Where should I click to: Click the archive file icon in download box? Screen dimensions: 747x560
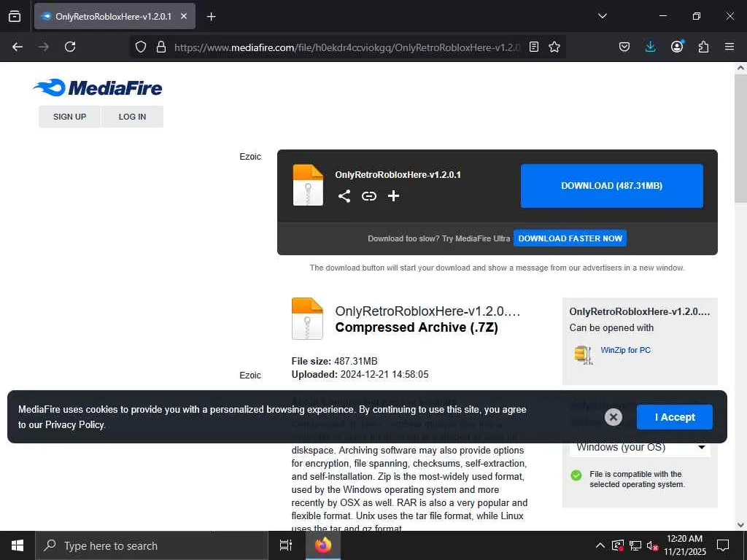pos(308,184)
